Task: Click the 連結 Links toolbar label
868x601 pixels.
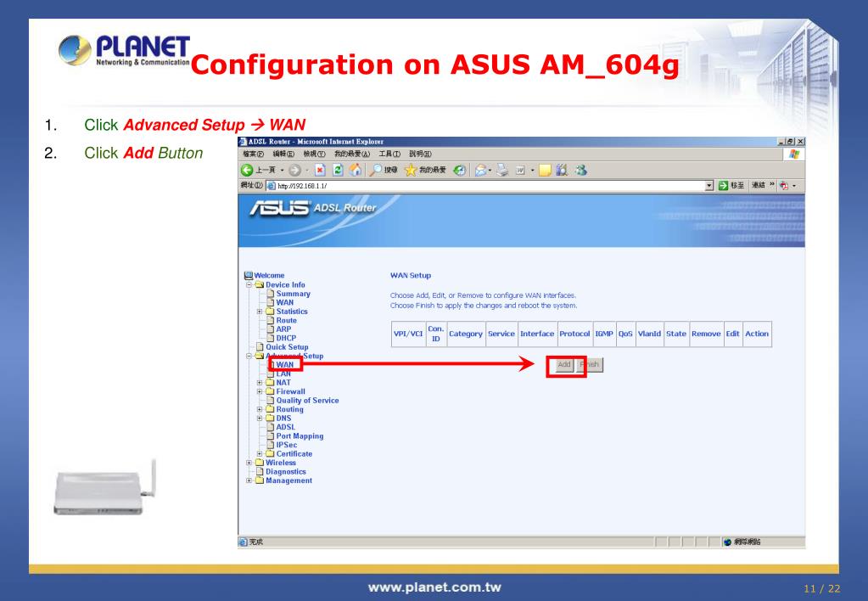Action: click(758, 186)
